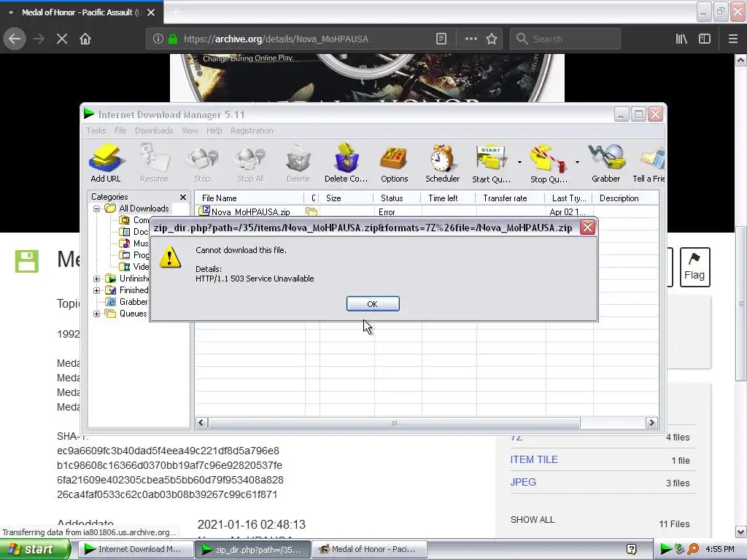Select the Grabber projects tree item
The width and height of the screenshot is (747, 560).
tap(126, 302)
